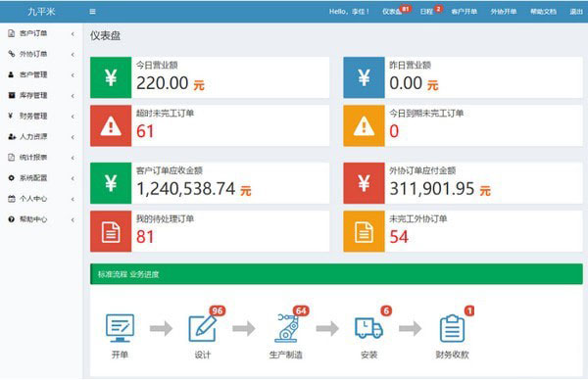The width and height of the screenshot is (588, 380).
Task: Click the 1,240,538.74 receivable amount
Action: (x=186, y=189)
